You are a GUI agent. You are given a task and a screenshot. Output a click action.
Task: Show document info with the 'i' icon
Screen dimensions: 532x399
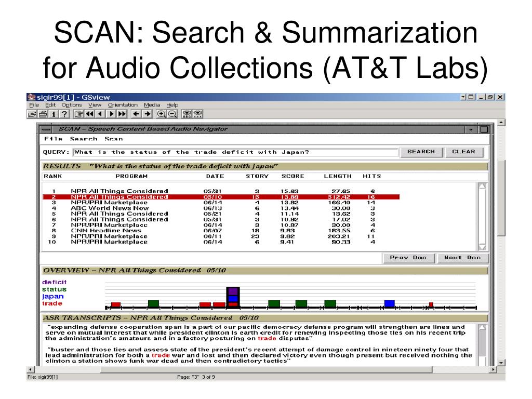[54, 114]
